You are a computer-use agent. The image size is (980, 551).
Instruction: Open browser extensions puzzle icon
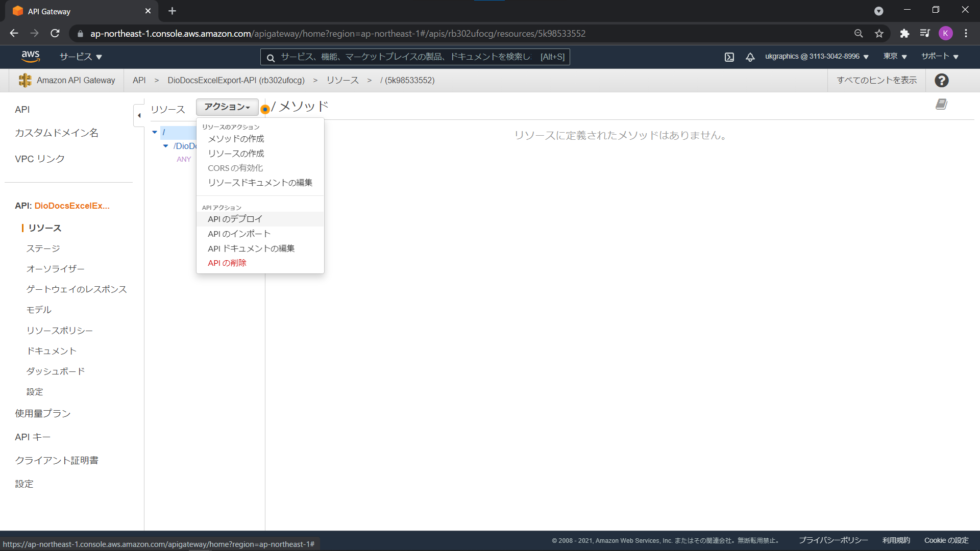click(904, 33)
